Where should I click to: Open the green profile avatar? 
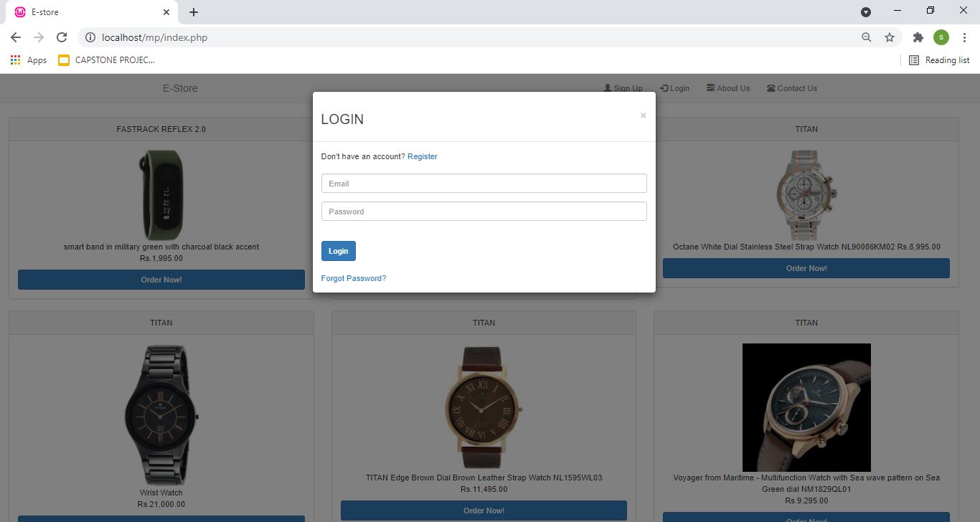click(941, 37)
